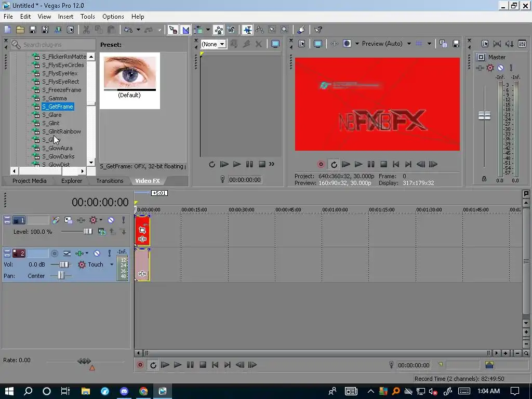Cut selection with the scissors icon
The height and width of the screenshot is (399, 532).
coord(87,30)
